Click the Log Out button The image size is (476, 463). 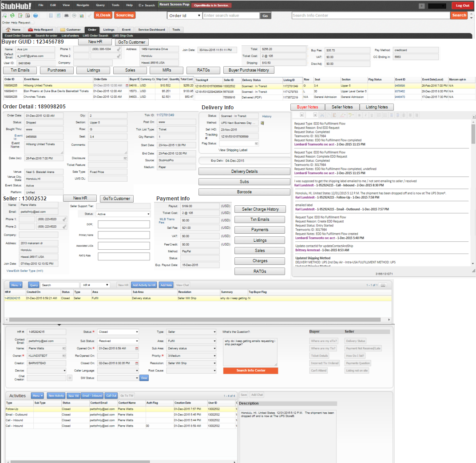pos(463,5)
